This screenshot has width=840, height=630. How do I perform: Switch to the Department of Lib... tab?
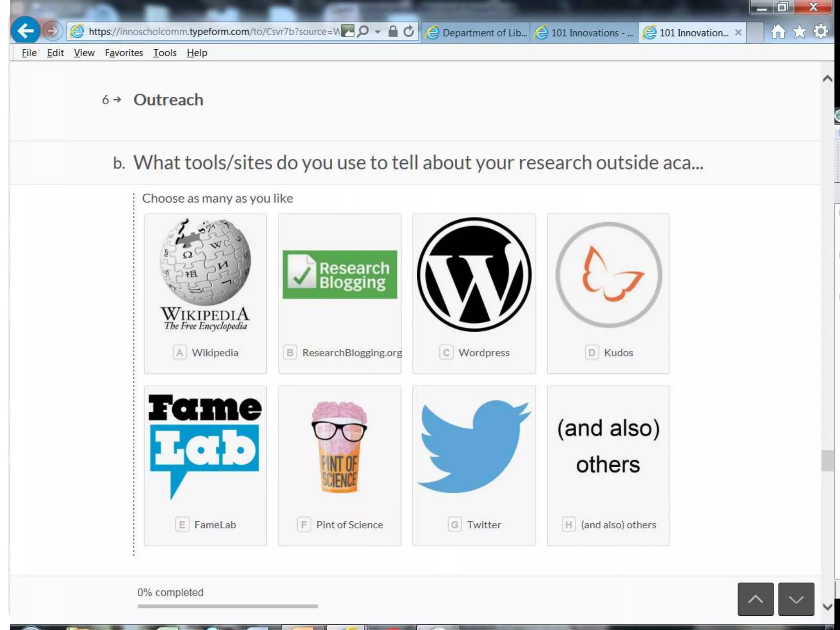(476, 33)
